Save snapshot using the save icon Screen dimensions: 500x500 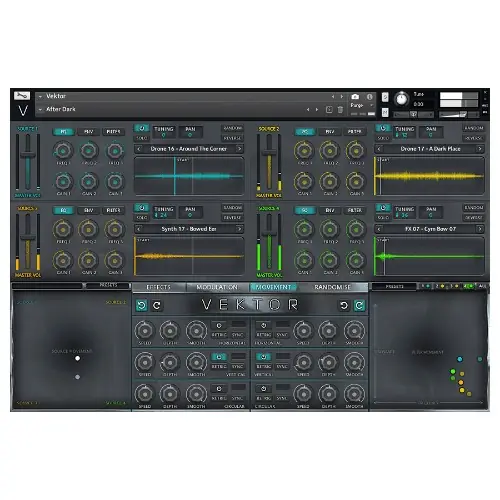tap(329, 110)
